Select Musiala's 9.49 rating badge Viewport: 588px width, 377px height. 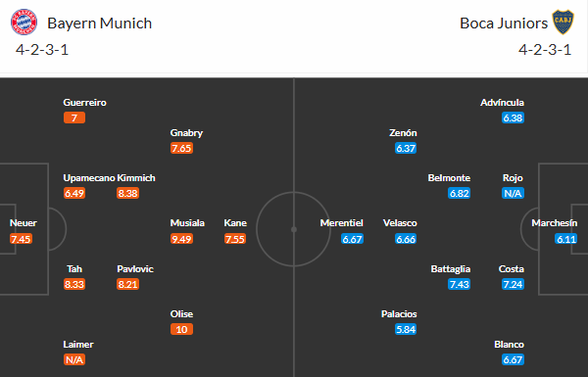(x=181, y=239)
